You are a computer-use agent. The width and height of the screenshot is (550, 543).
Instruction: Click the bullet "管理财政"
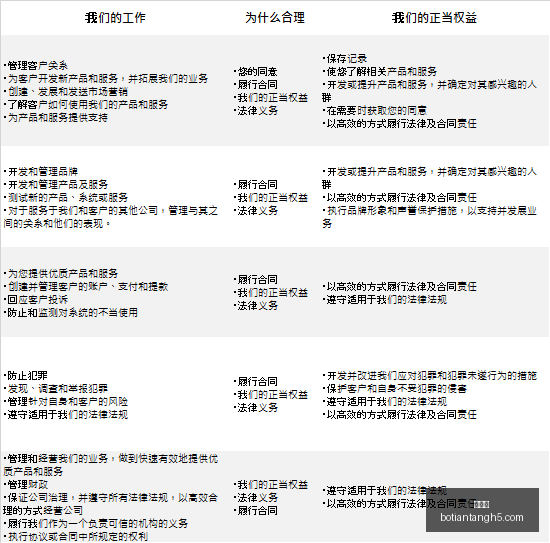(x=26, y=484)
